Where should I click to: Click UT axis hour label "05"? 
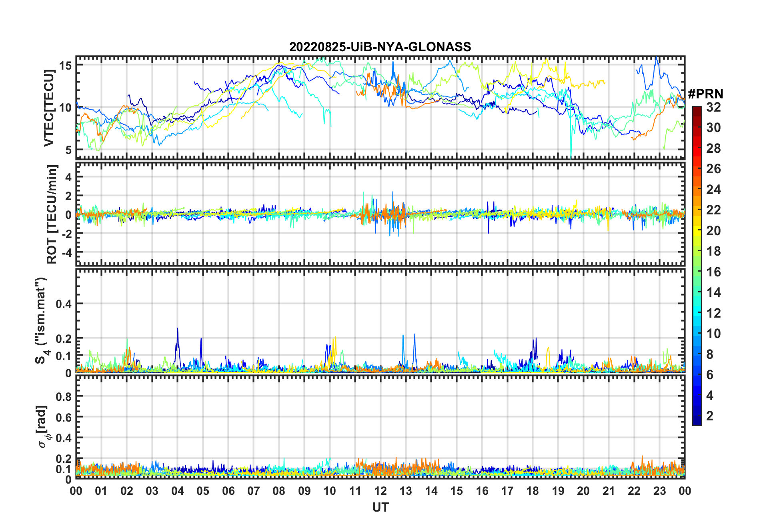pyautogui.click(x=203, y=491)
